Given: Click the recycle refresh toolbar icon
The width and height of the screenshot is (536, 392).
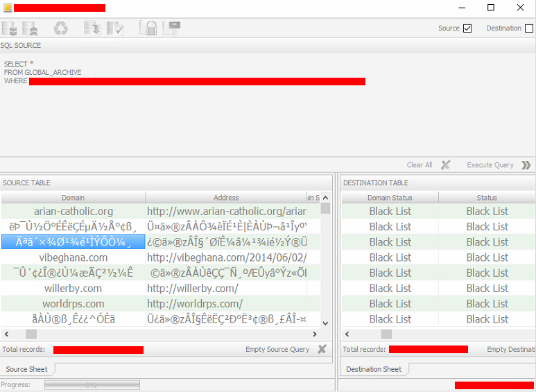Looking at the screenshot, I should (x=62, y=28).
